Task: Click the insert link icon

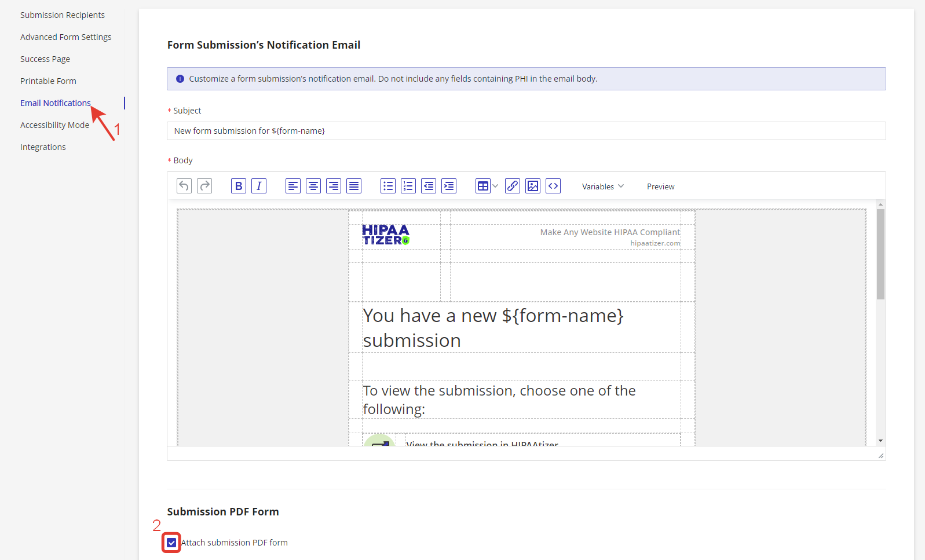Action: click(513, 186)
